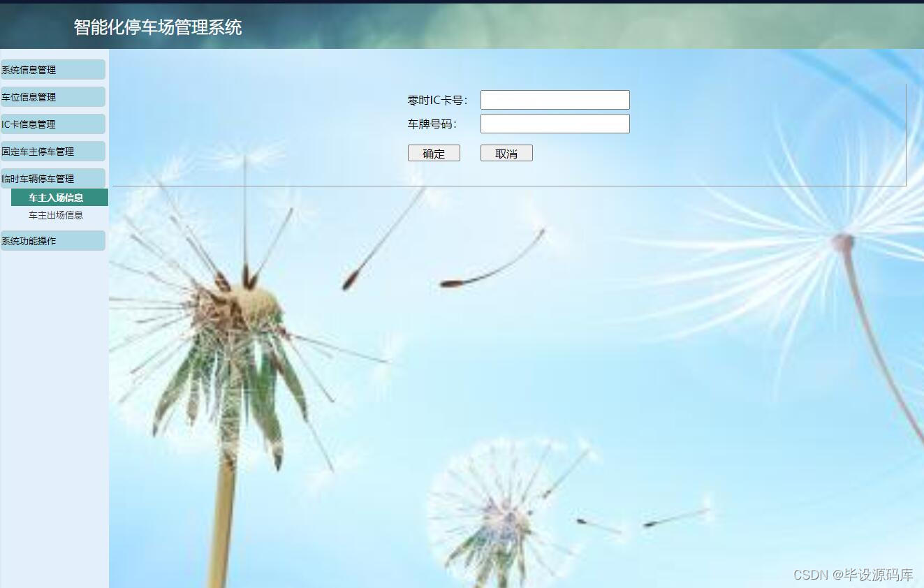This screenshot has width=924, height=588.
Task: Click the entry form area above the divider line
Action: pyautogui.click(x=517, y=126)
